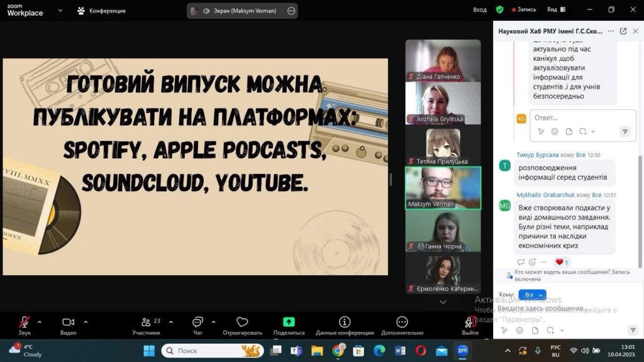Select Діана Гапченко's video thumbnail
The width and height of the screenshot is (644, 362).
(443, 60)
